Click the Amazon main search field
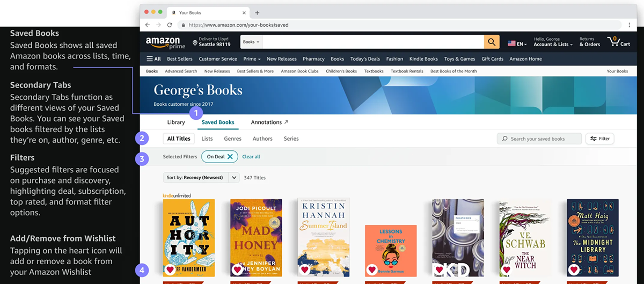644x284 pixels. (373, 42)
